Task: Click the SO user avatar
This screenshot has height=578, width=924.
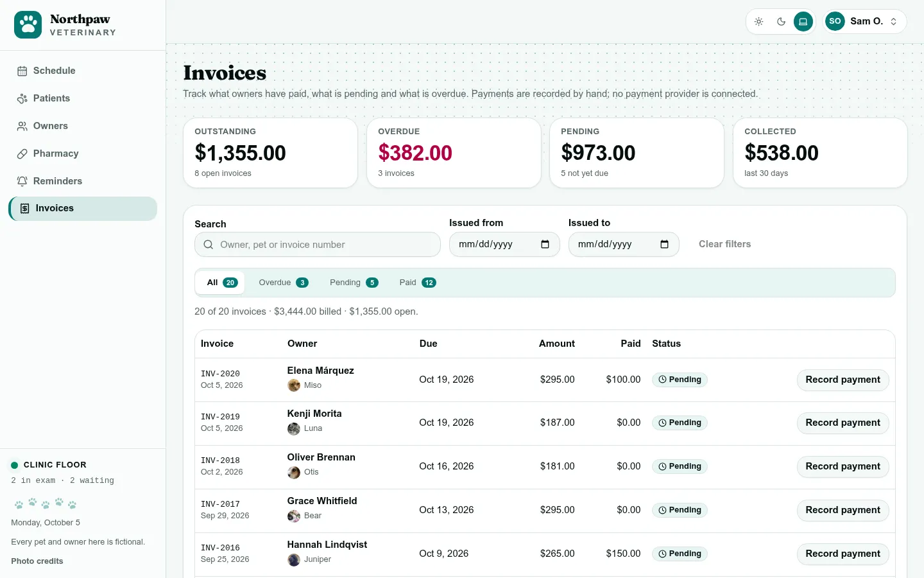Action: [x=835, y=21]
